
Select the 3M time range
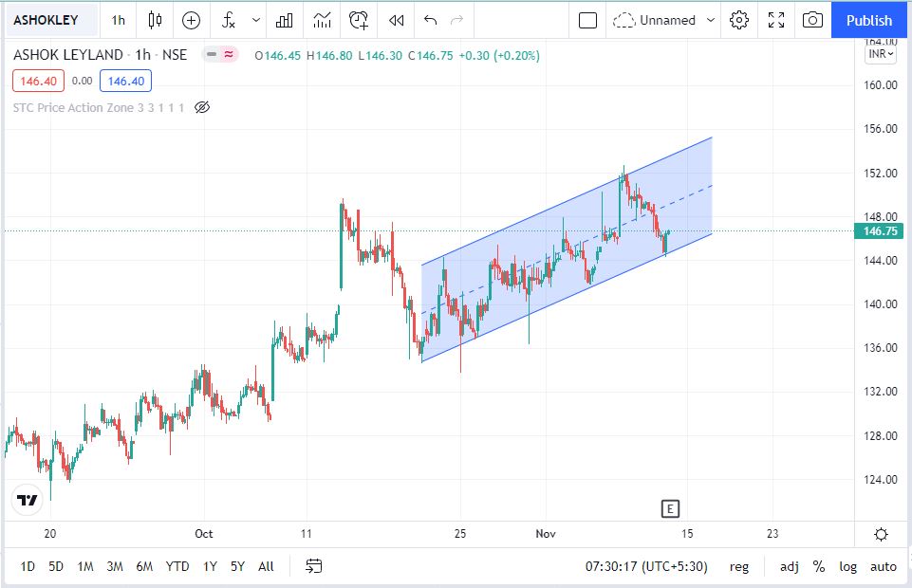tap(115, 566)
